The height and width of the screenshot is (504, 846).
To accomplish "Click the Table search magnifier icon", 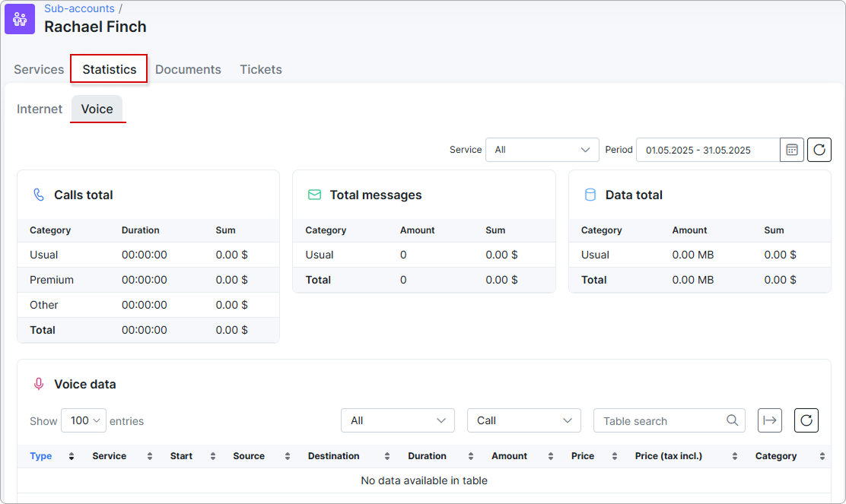I will coord(732,420).
